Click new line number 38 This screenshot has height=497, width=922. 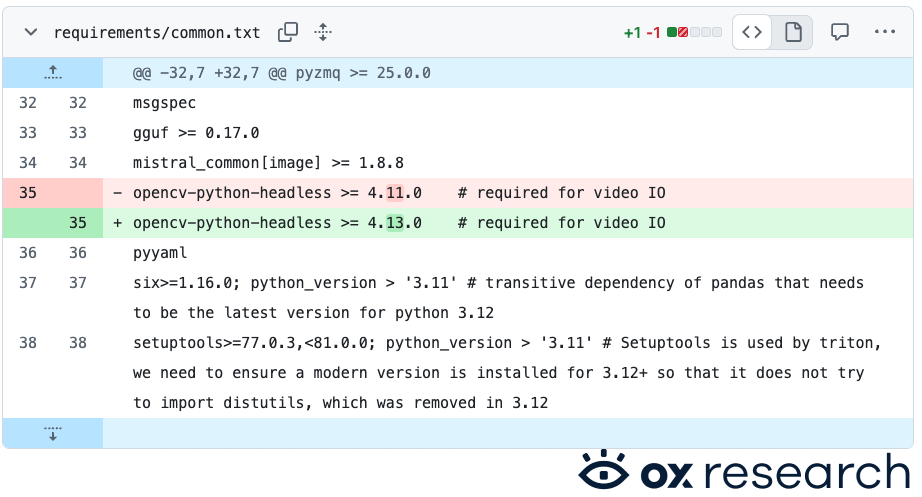click(x=78, y=343)
